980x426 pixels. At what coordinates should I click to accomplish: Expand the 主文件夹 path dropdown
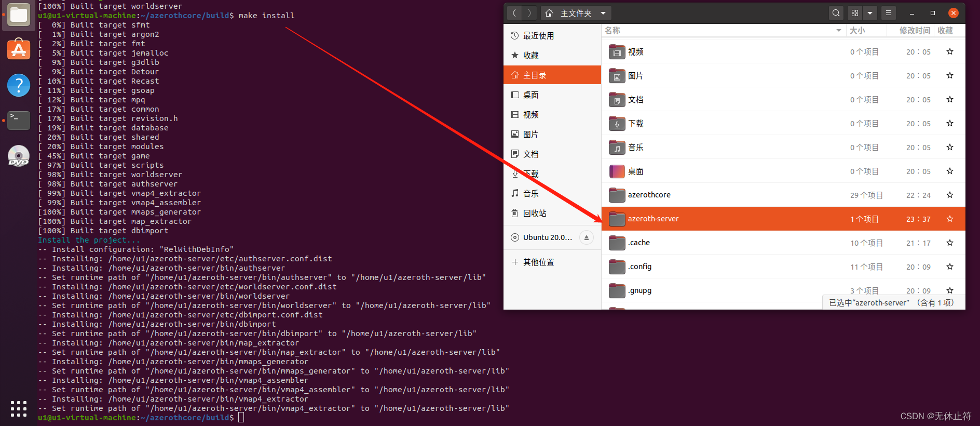pyautogui.click(x=603, y=13)
